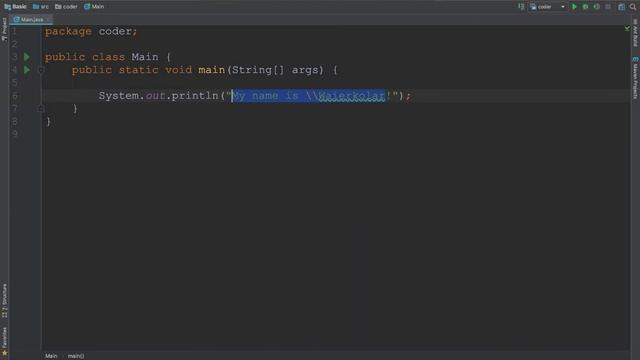Click the main() breadcrumb at editor bottom

click(x=76, y=356)
